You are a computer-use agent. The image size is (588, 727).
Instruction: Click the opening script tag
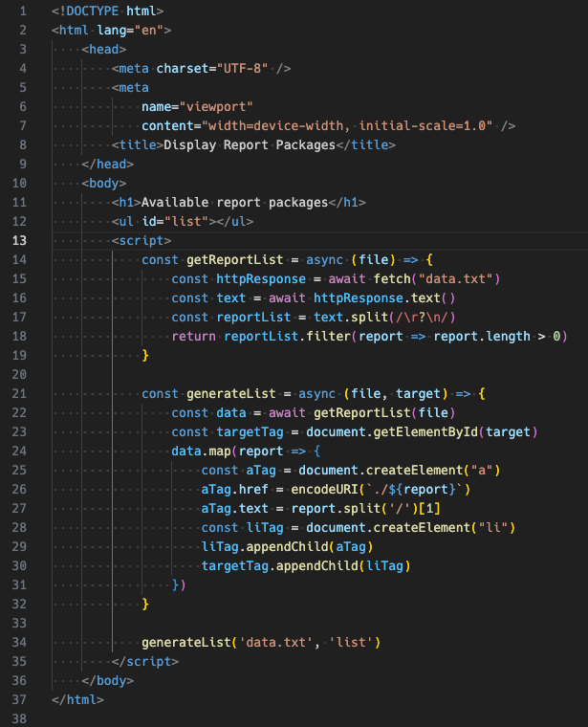(x=142, y=241)
